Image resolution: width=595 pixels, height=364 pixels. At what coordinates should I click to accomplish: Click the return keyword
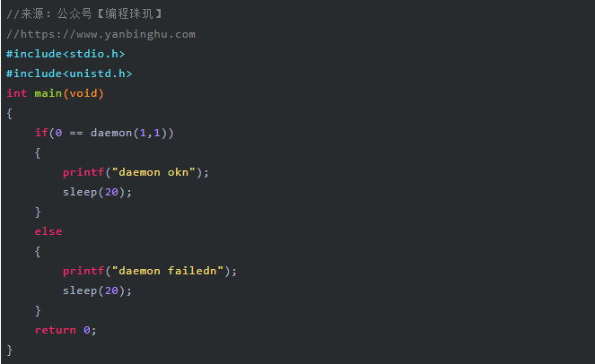point(56,330)
